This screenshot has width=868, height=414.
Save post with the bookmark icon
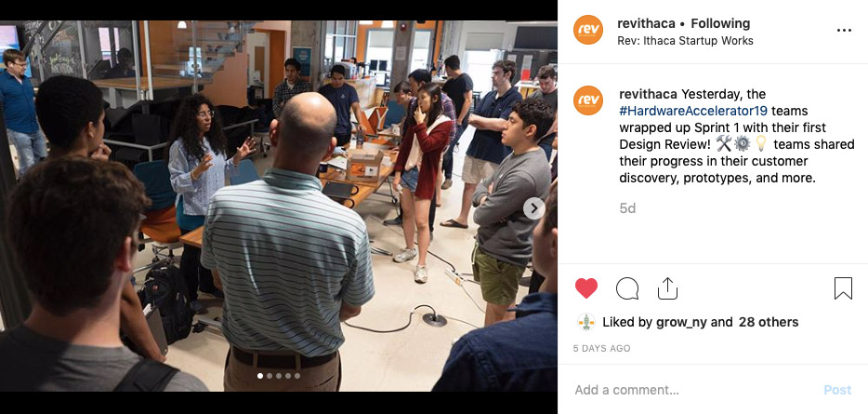(843, 288)
